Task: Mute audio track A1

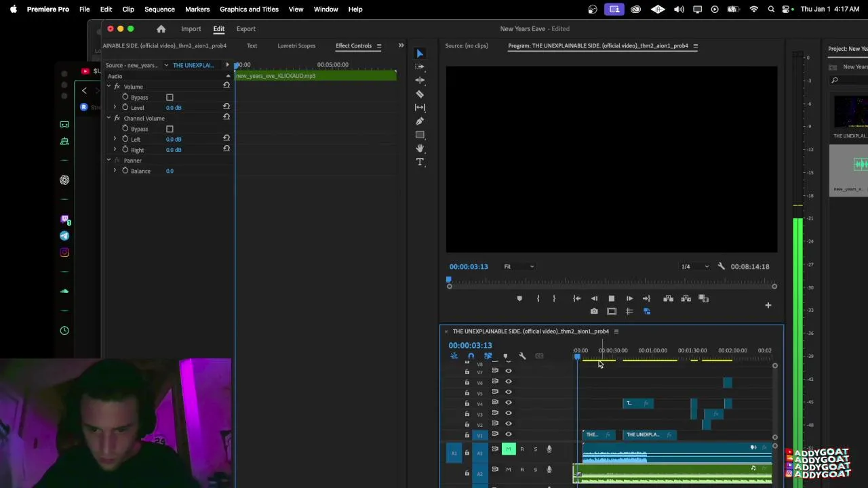Action: pyautogui.click(x=508, y=449)
